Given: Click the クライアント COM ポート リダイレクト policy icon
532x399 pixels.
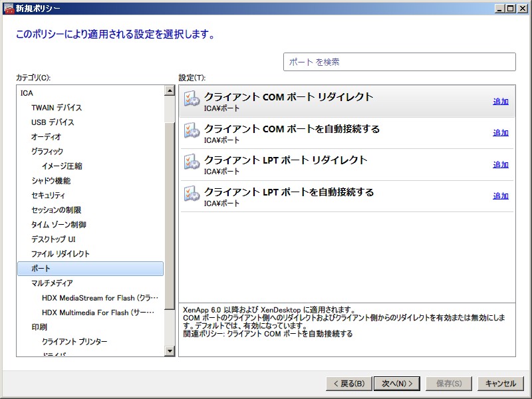Looking at the screenshot, I should 192,100.
